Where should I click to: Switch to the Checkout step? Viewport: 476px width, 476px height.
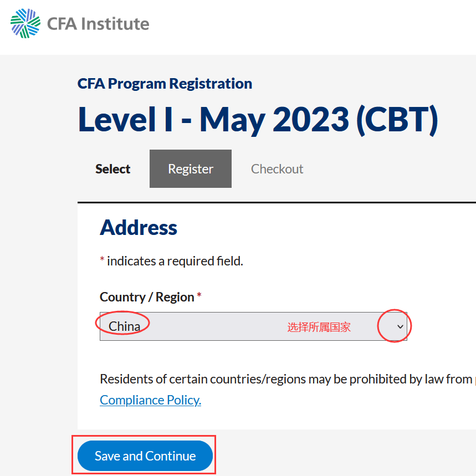(277, 169)
